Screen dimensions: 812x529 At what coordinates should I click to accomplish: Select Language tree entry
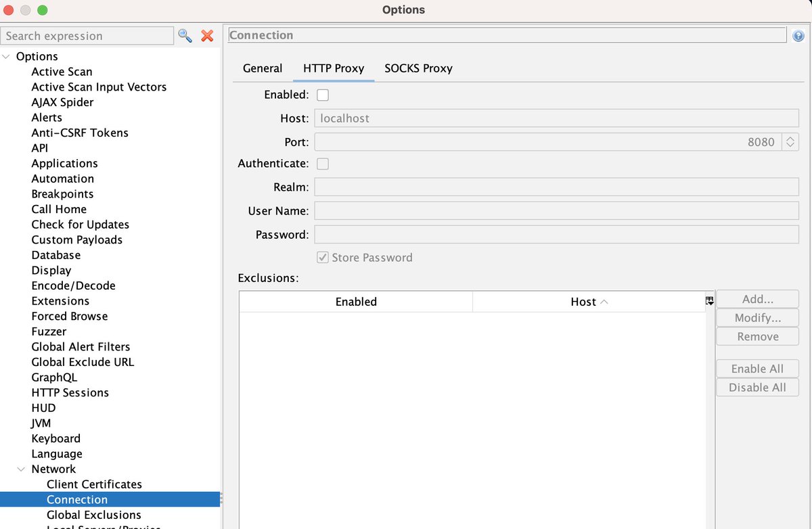point(57,454)
